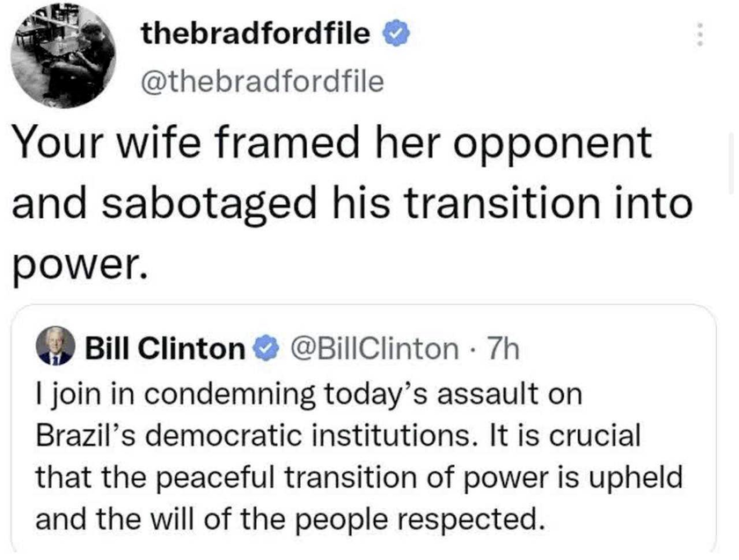Click verified badge beside thebradfordfile name
The width and height of the screenshot is (739, 560).
coord(395,34)
